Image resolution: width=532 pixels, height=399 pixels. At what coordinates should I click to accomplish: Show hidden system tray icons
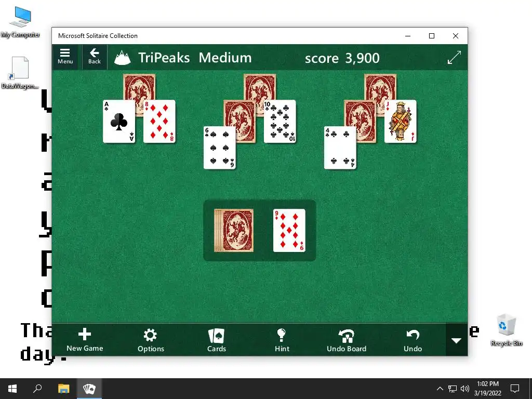tap(440, 389)
